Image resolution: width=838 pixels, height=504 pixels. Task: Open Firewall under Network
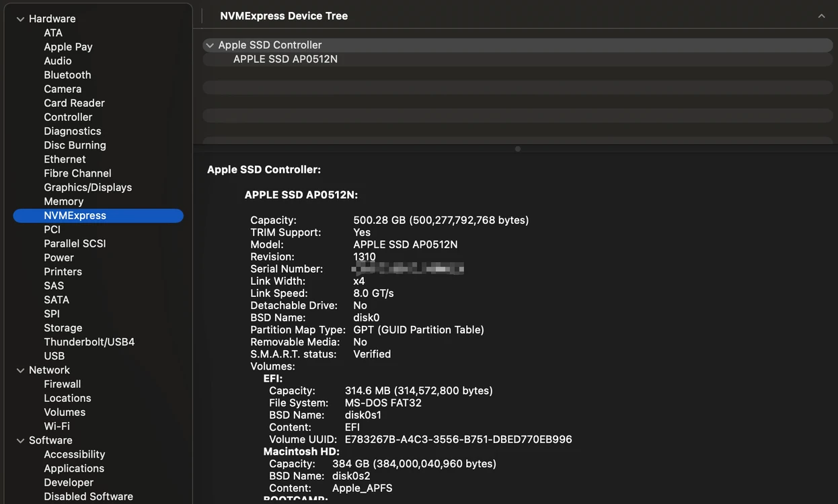[63, 384]
